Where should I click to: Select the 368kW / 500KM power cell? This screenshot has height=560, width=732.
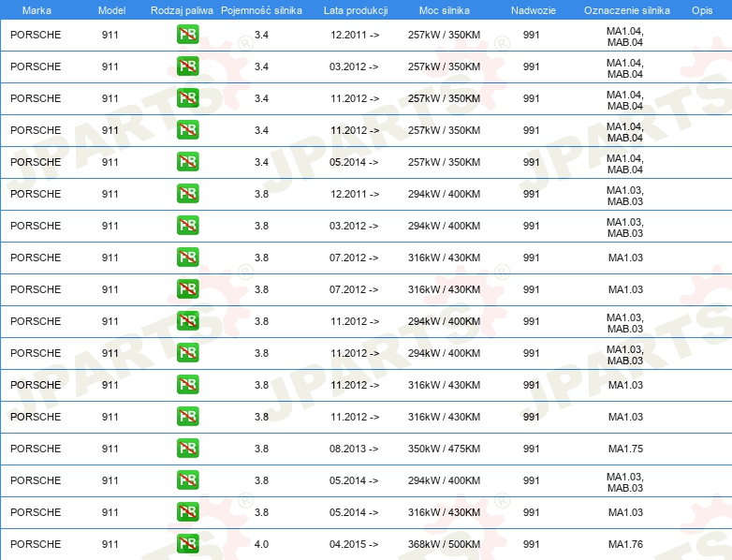pos(444,544)
